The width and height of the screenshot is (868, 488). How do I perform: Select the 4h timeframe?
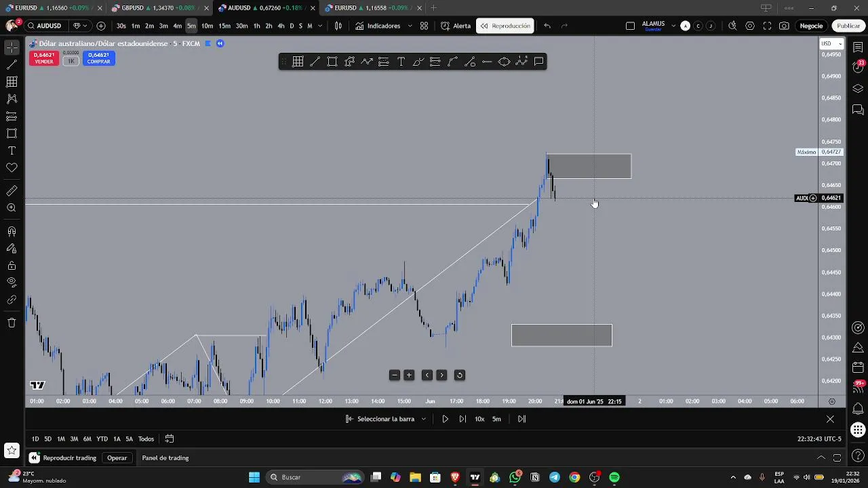(x=281, y=26)
